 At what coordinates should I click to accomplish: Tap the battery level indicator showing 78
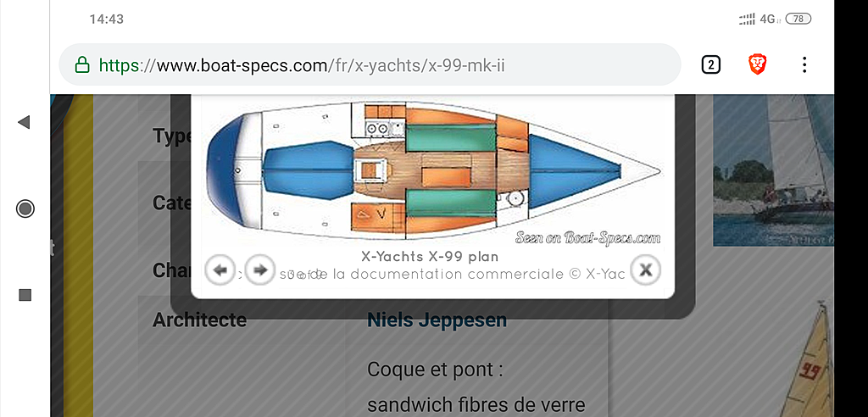(798, 19)
